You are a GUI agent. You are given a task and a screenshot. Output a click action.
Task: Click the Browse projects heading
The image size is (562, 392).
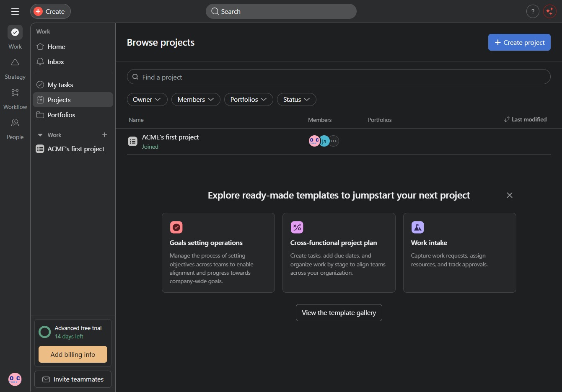[161, 42]
